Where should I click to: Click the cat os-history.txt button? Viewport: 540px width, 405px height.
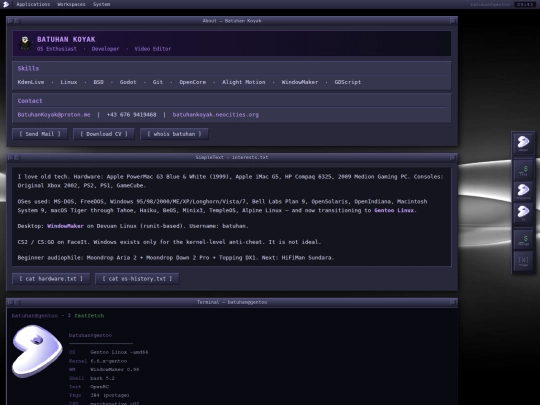(x=137, y=279)
